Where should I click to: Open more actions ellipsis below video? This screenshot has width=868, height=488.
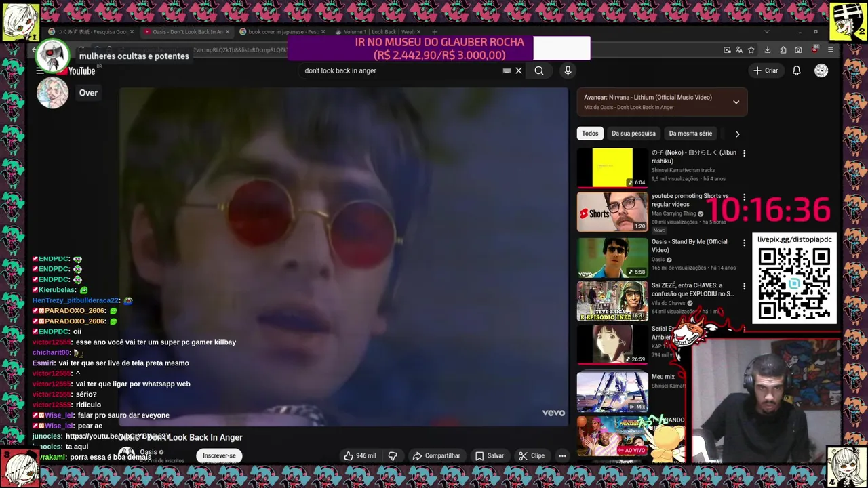point(562,455)
